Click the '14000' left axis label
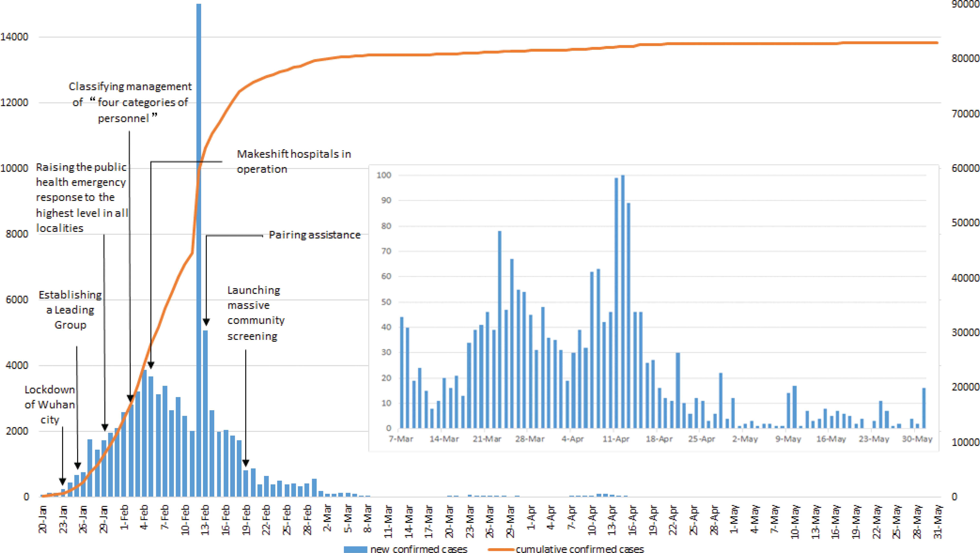The height and width of the screenshot is (553, 980). pyautogui.click(x=14, y=37)
